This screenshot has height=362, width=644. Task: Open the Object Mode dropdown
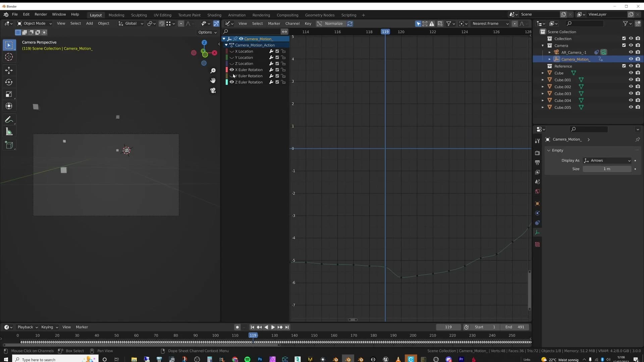coord(35,23)
